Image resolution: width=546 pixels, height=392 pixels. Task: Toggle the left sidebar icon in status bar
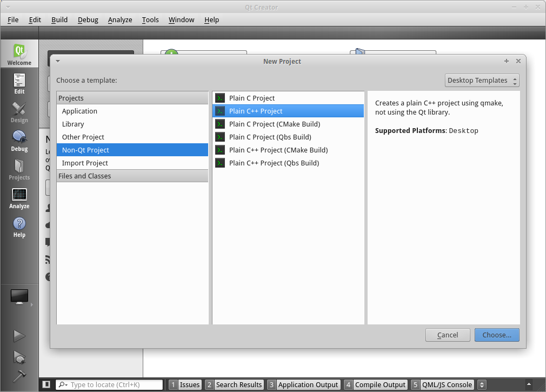(x=46, y=384)
